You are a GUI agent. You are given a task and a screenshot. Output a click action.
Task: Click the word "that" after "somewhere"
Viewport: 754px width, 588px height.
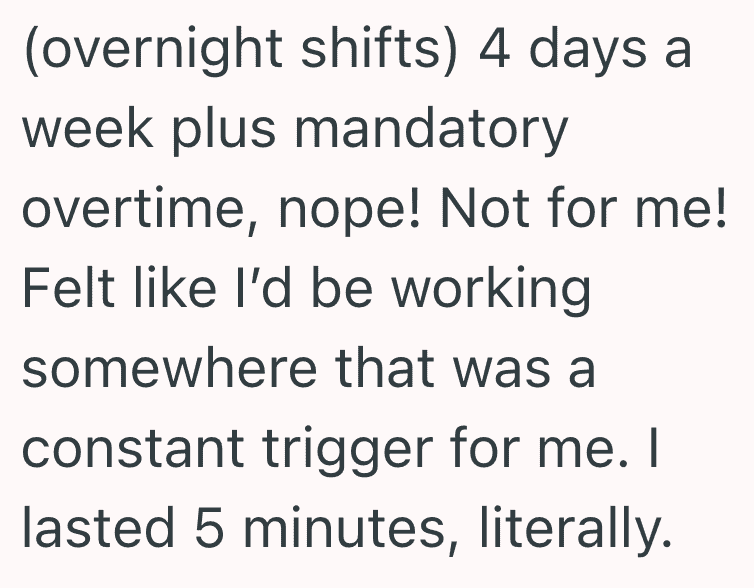[385, 369]
